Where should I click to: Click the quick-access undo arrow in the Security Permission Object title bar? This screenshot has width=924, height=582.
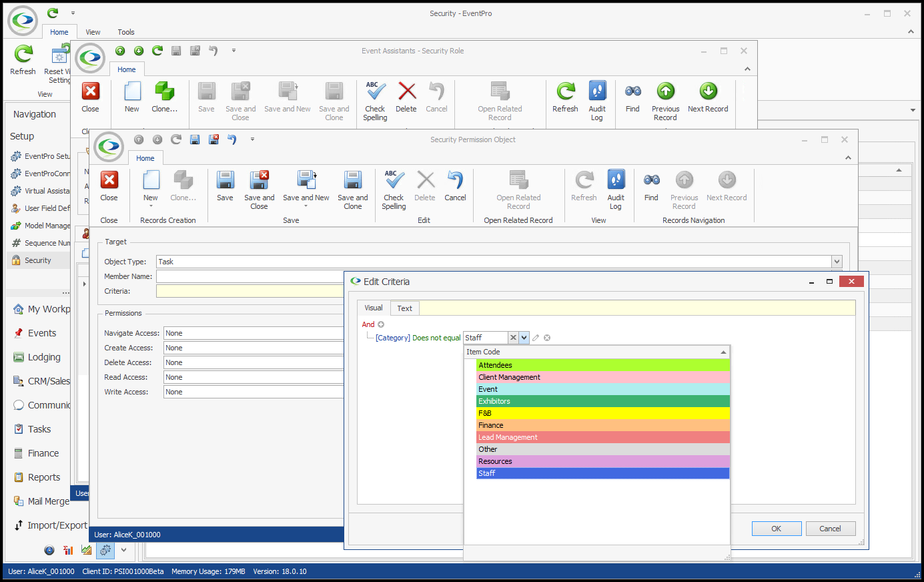[232, 139]
